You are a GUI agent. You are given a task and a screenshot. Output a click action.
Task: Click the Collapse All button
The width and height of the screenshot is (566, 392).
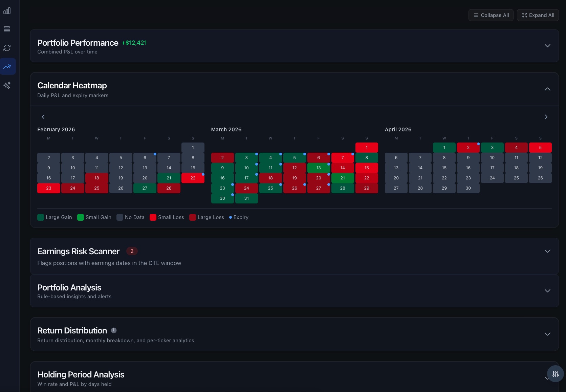click(x=491, y=15)
